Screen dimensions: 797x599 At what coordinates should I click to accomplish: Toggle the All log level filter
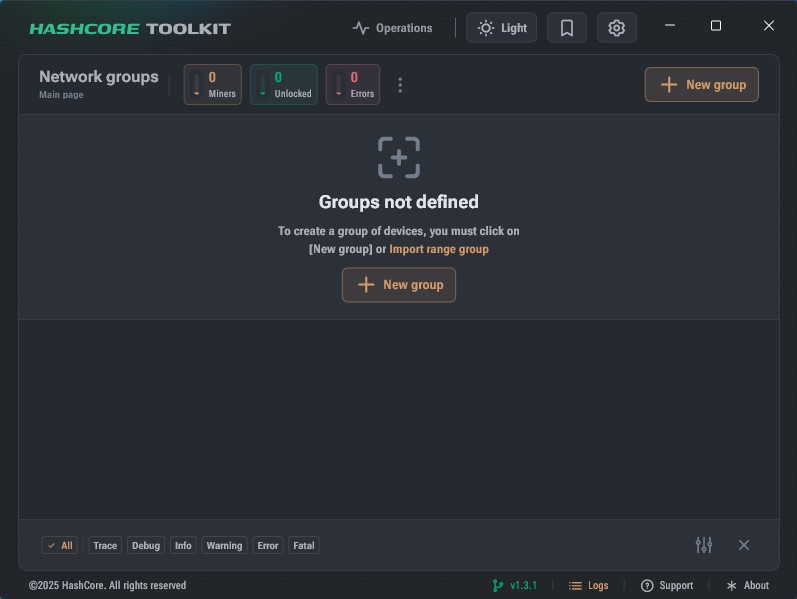(x=60, y=546)
